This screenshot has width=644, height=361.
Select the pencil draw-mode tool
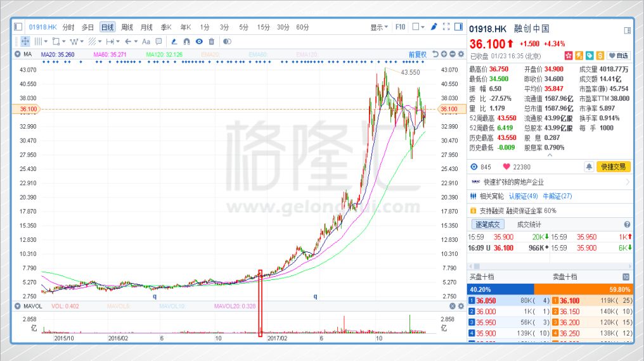(x=174, y=41)
